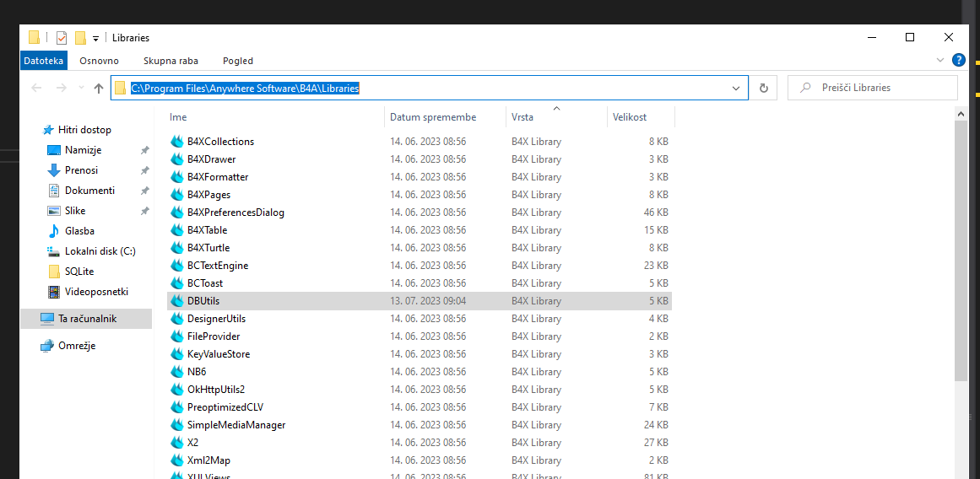This screenshot has width=980, height=479.
Task: Open Customize Quick Access Toolbar dropdown
Action: point(95,39)
